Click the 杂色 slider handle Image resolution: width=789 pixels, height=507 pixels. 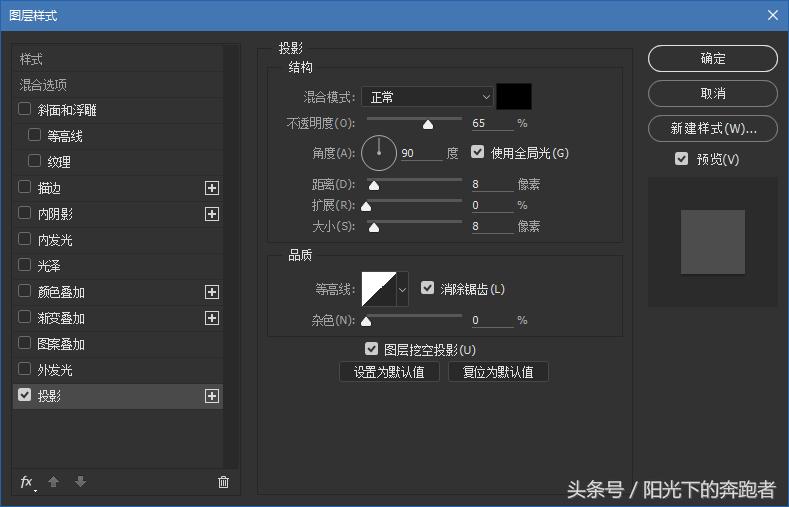(366, 321)
